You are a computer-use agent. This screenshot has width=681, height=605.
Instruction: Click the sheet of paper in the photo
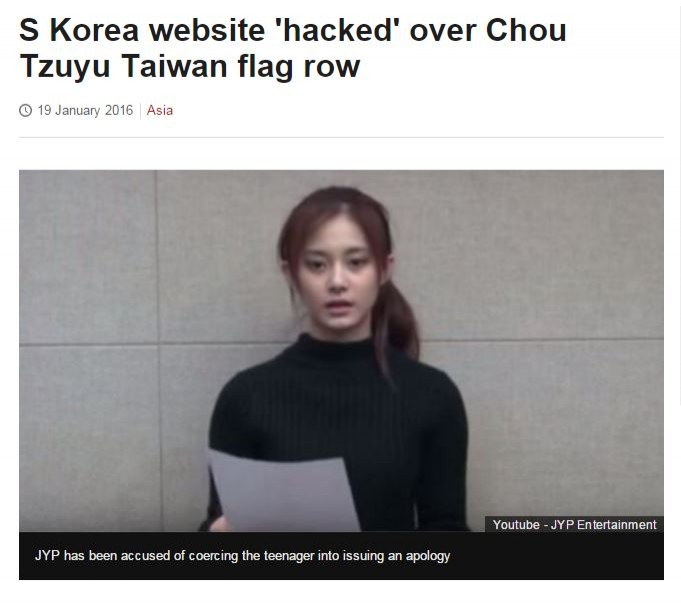pyautogui.click(x=282, y=490)
